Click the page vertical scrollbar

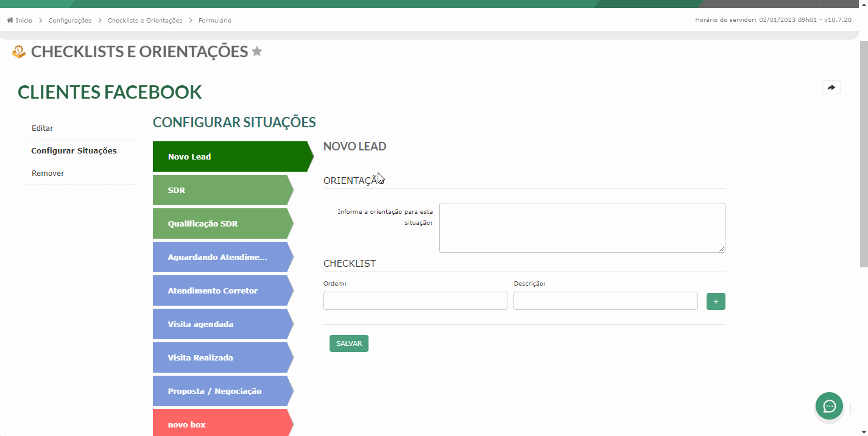(x=863, y=155)
